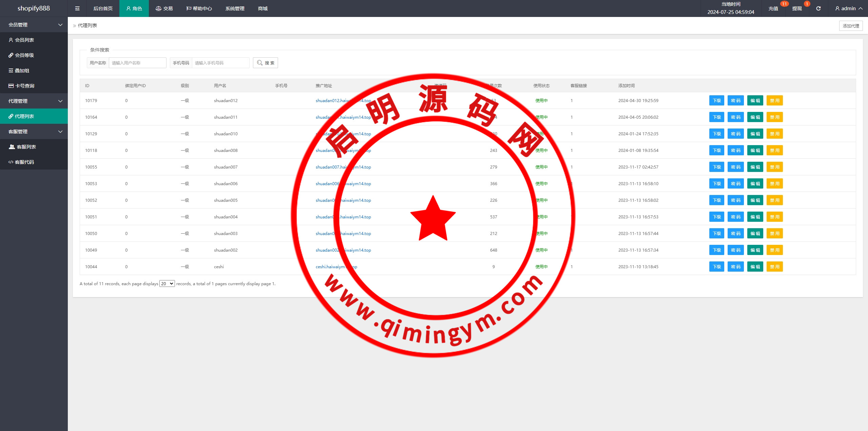This screenshot has width=868, height=431.
Task: Click the search magnifier button
Action: tap(265, 63)
